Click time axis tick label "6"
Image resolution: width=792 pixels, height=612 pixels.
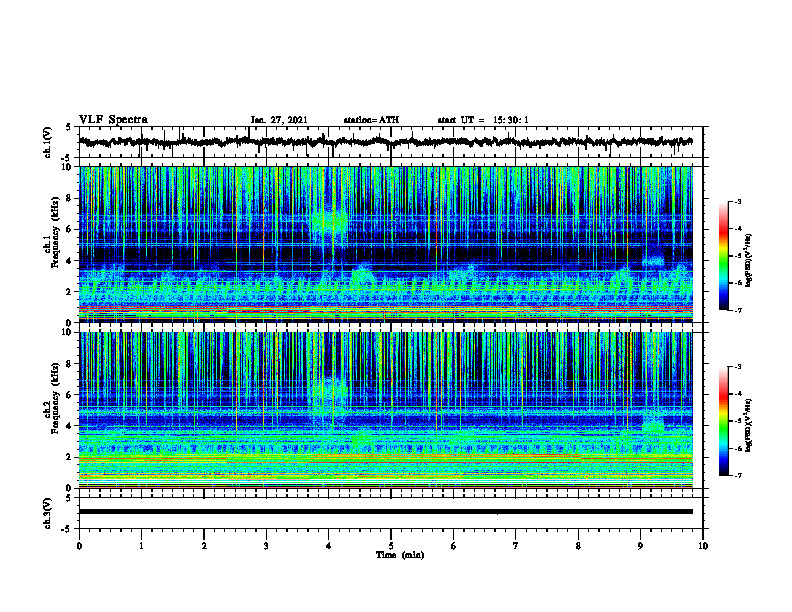pyautogui.click(x=454, y=546)
